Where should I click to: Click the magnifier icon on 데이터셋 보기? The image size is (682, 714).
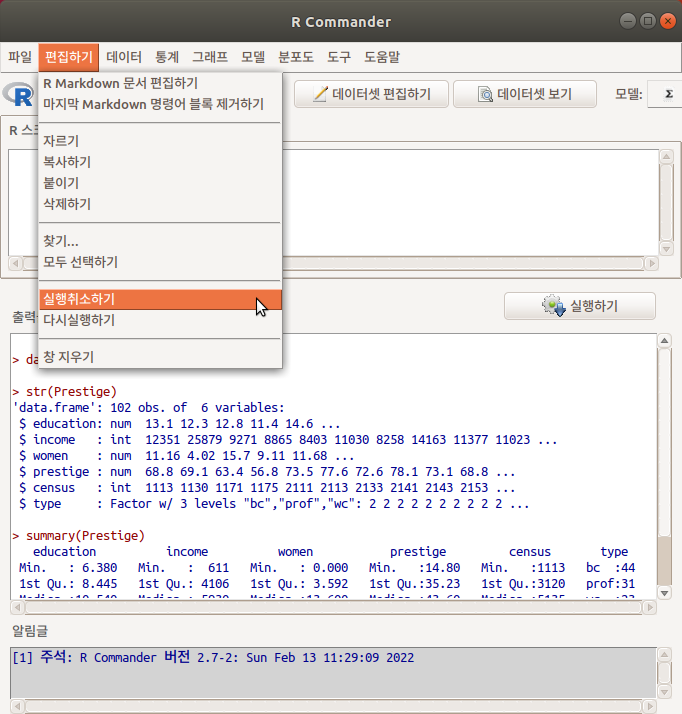485,94
